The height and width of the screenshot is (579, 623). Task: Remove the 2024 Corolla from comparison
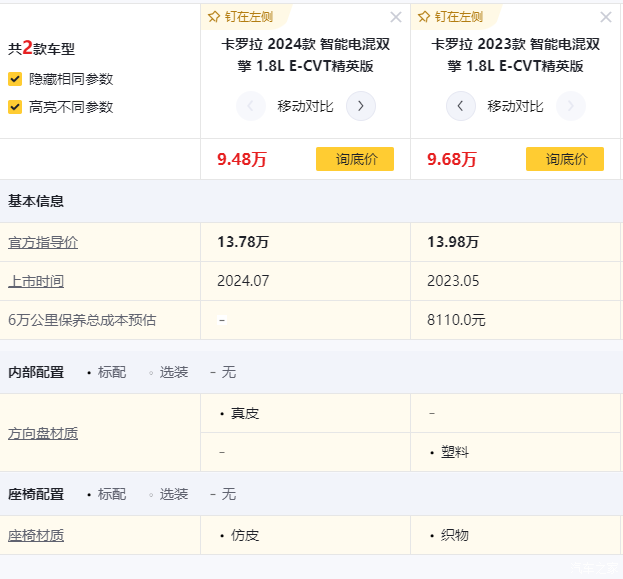tap(396, 17)
